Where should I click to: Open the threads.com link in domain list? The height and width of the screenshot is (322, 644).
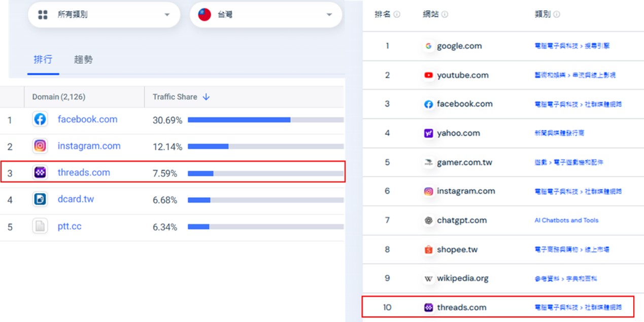pos(84,173)
